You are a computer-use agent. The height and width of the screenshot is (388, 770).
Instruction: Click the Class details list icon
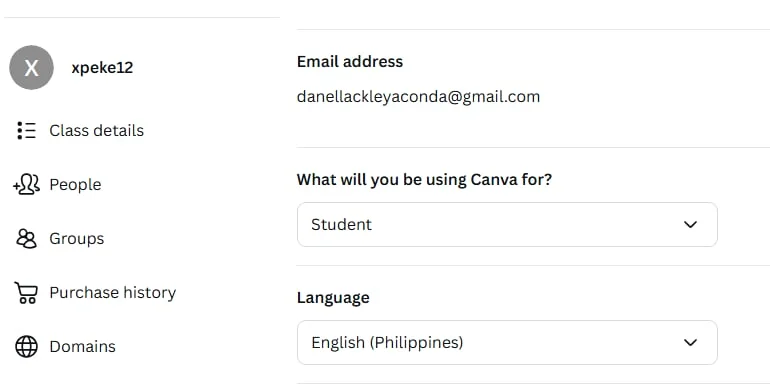[x=27, y=131]
